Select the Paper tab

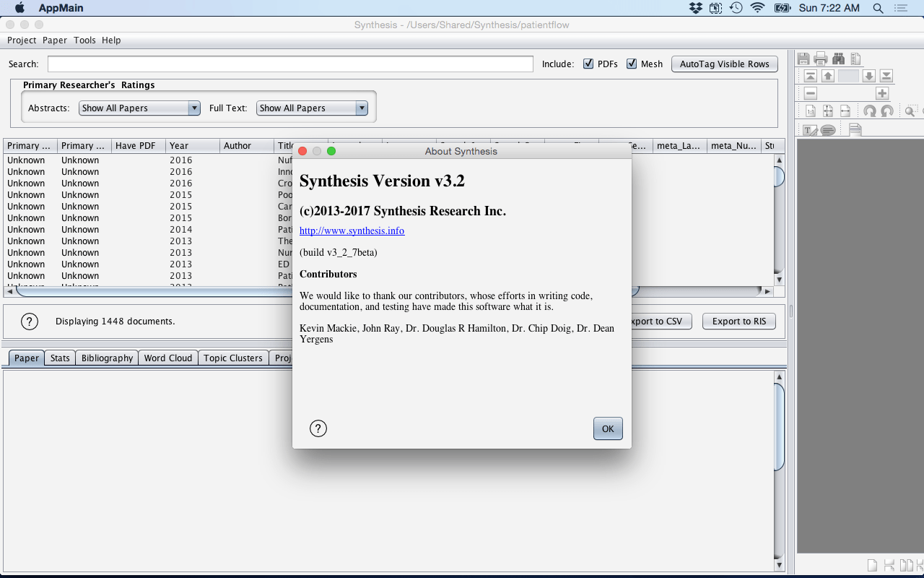pyautogui.click(x=27, y=358)
